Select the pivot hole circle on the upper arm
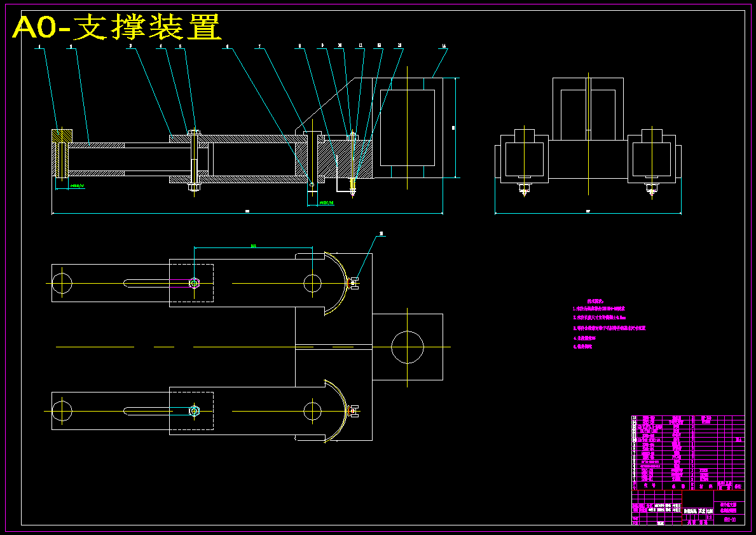756x535 pixels. point(312,283)
